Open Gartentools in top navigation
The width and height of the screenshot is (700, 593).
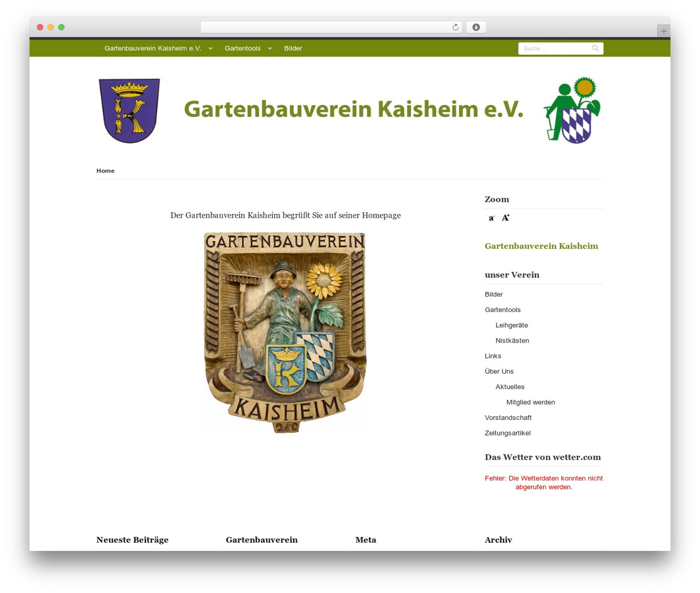(242, 48)
